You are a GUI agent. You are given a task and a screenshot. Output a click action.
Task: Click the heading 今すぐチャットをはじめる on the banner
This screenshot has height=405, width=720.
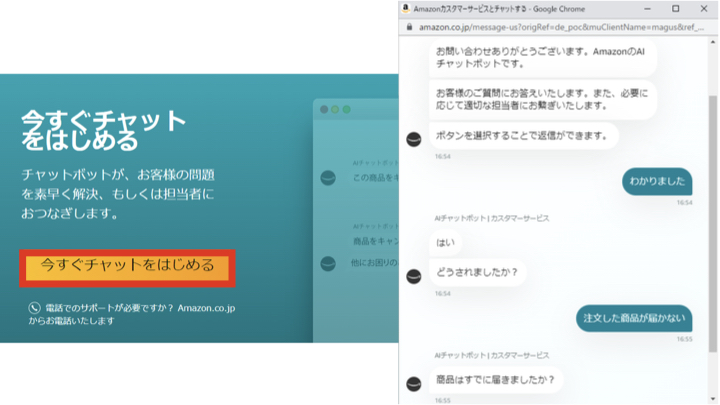104,130
